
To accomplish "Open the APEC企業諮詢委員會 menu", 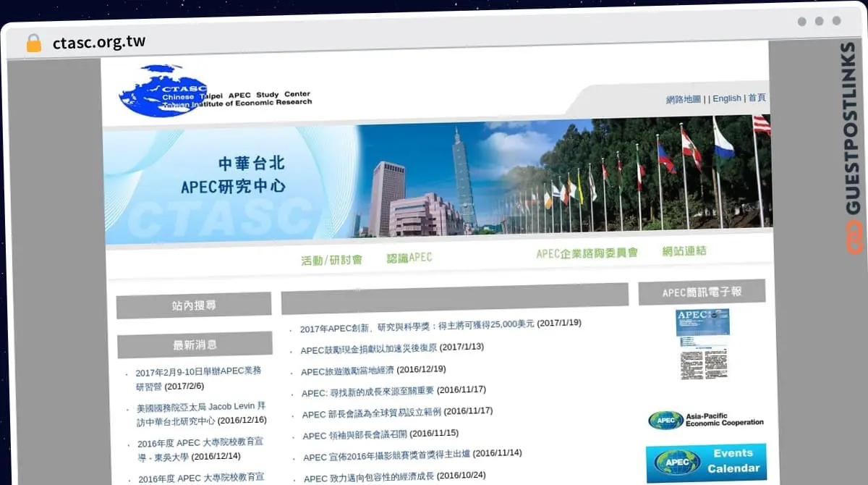I will (x=587, y=253).
